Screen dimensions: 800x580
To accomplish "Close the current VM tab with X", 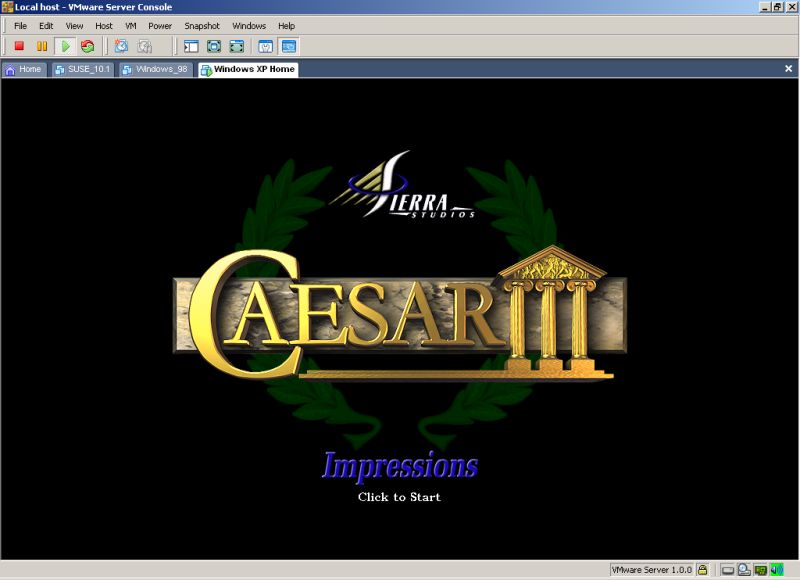I will [x=788, y=69].
